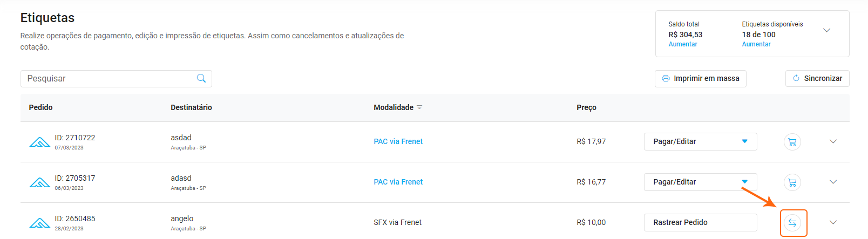Screen dimensions: 868x239
Task: Click cart icon for order 2710722
Action: tap(792, 142)
